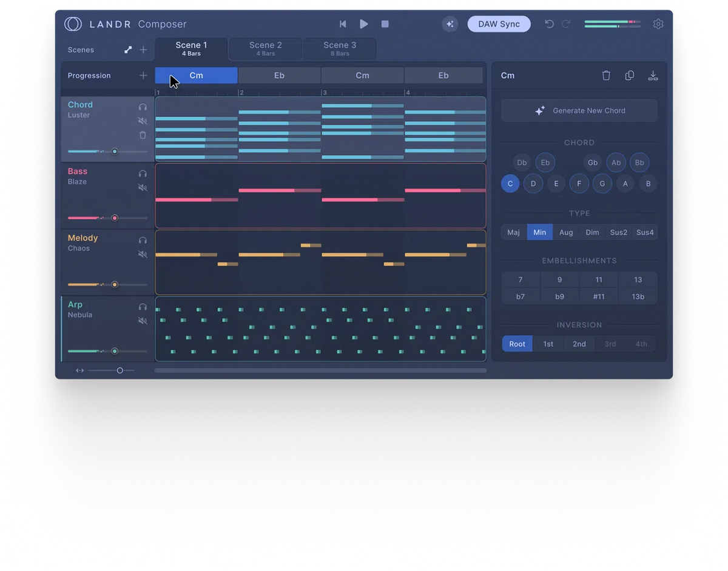This screenshot has width=728, height=571.
Task: Mute the Bass track
Action: pos(143,188)
